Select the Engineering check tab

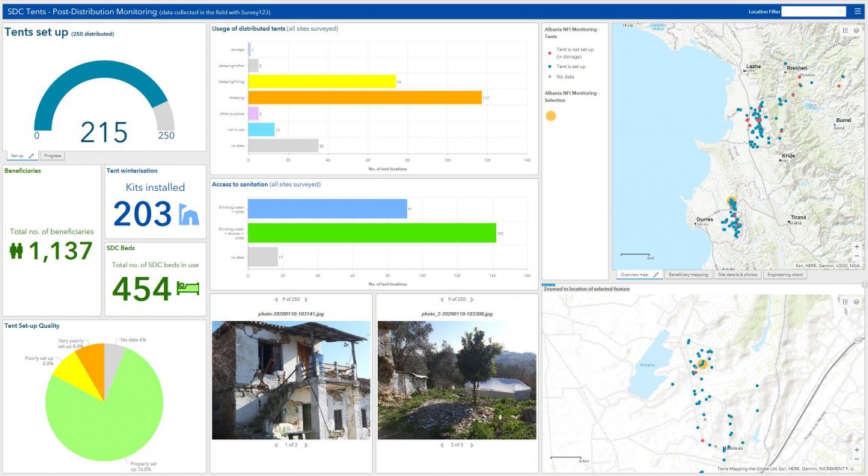coord(785,275)
